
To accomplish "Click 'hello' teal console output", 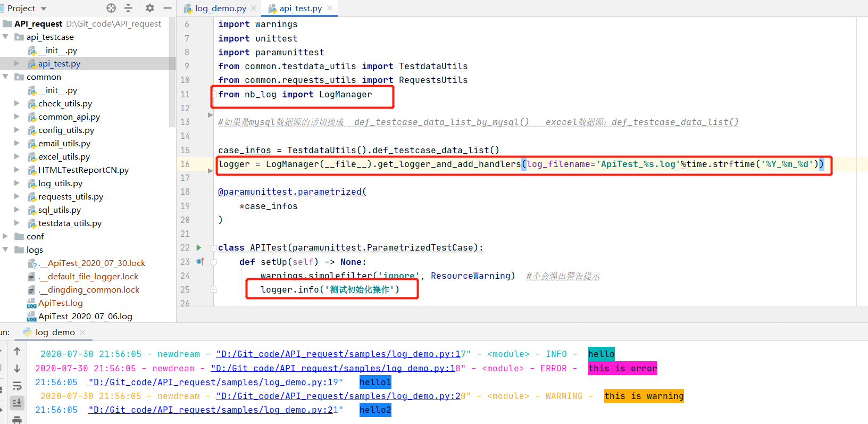I will [602, 354].
